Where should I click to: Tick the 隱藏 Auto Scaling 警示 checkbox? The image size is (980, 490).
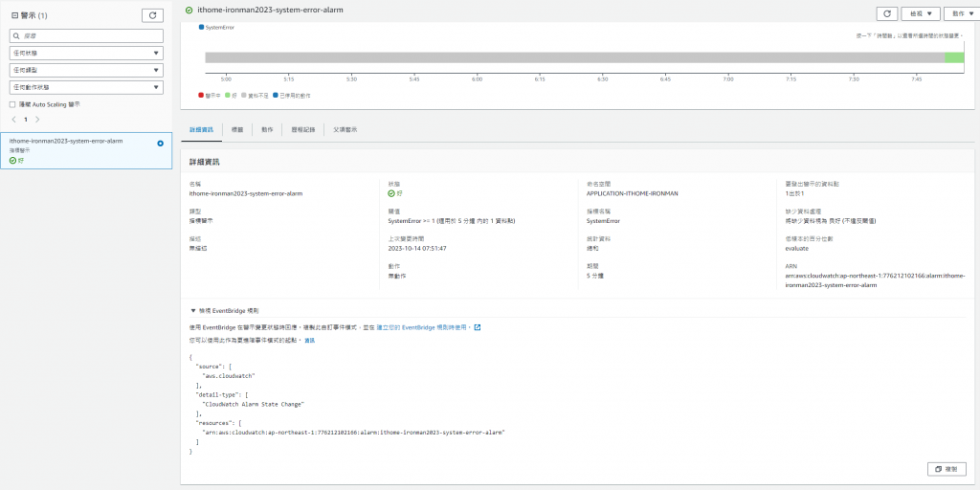click(12, 104)
